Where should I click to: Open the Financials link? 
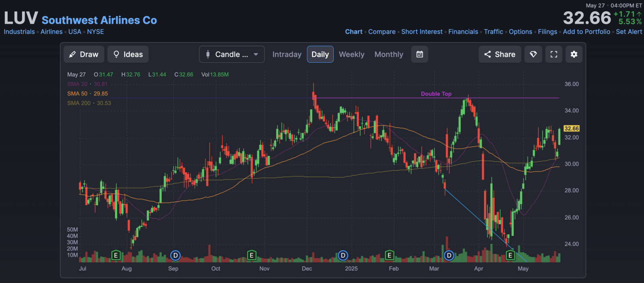pos(463,32)
